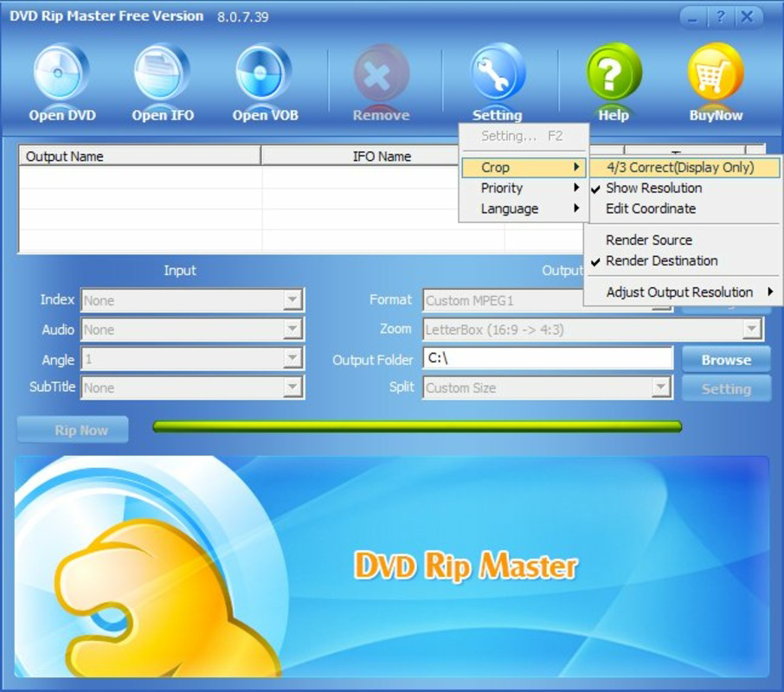Click the Setting button beside Split

click(726, 388)
